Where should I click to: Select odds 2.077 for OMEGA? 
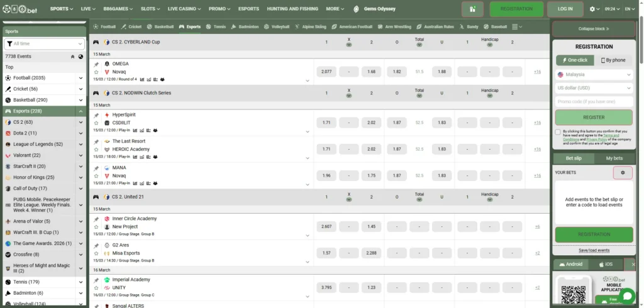pyautogui.click(x=326, y=72)
